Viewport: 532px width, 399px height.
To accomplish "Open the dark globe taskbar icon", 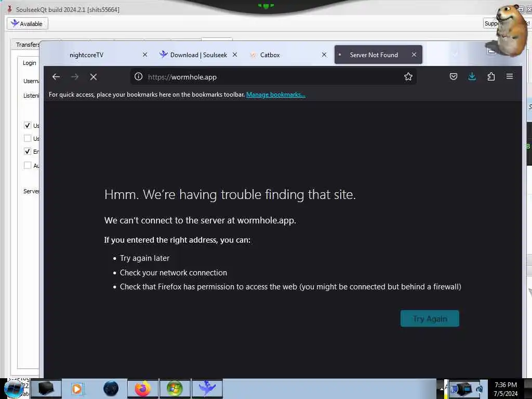I will 111,389.
